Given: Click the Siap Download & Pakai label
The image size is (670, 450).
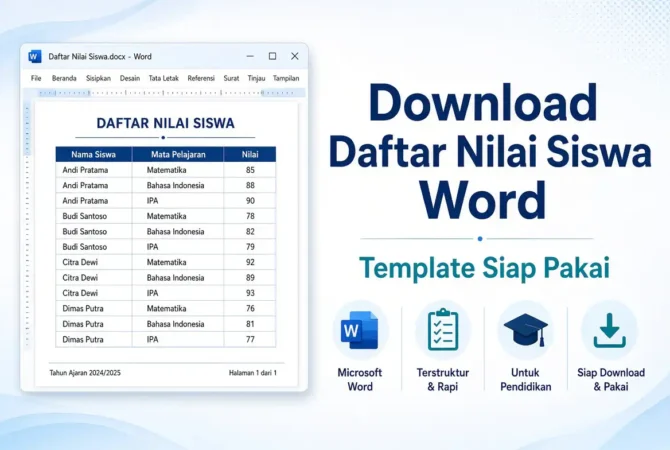Looking at the screenshot, I should [611, 379].
